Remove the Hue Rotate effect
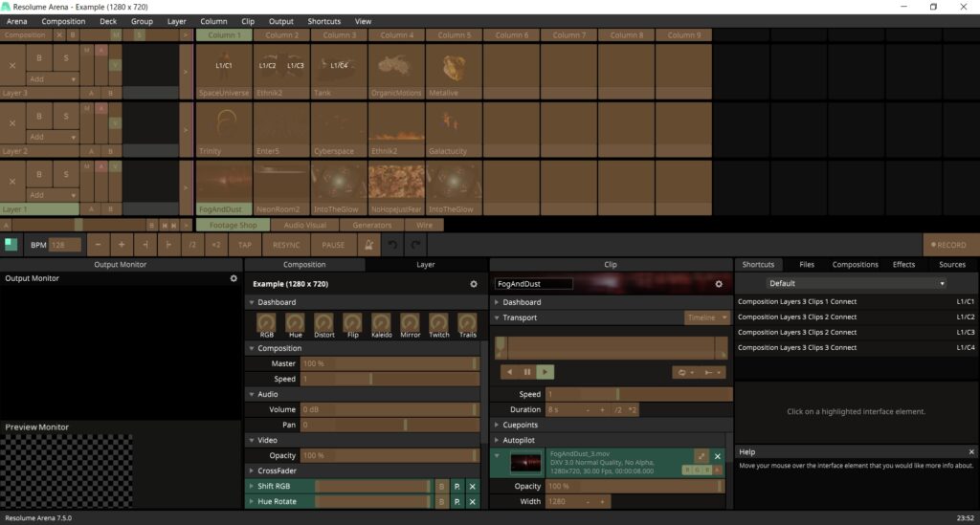The width and height of the screenshot is (980, 525). pyautogui.click(x=473, y=502)
